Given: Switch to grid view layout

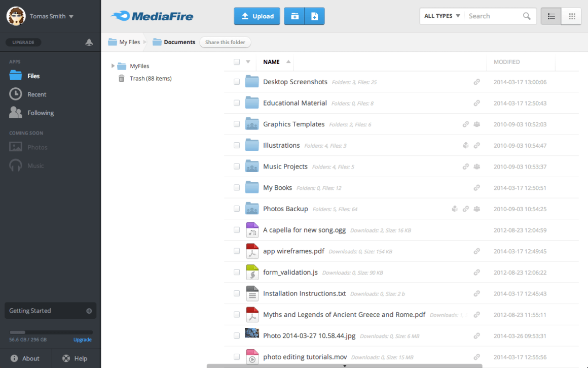Looking at the screenshot, I should (x=571, y=16).
